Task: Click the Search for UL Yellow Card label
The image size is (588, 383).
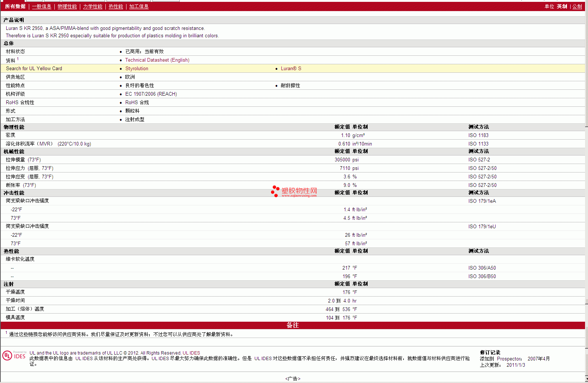Action: (x=34, y=68)
